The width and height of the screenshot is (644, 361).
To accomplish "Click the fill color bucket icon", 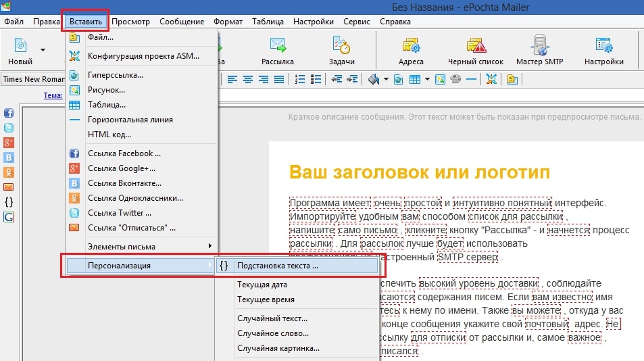I will [373, 79].
